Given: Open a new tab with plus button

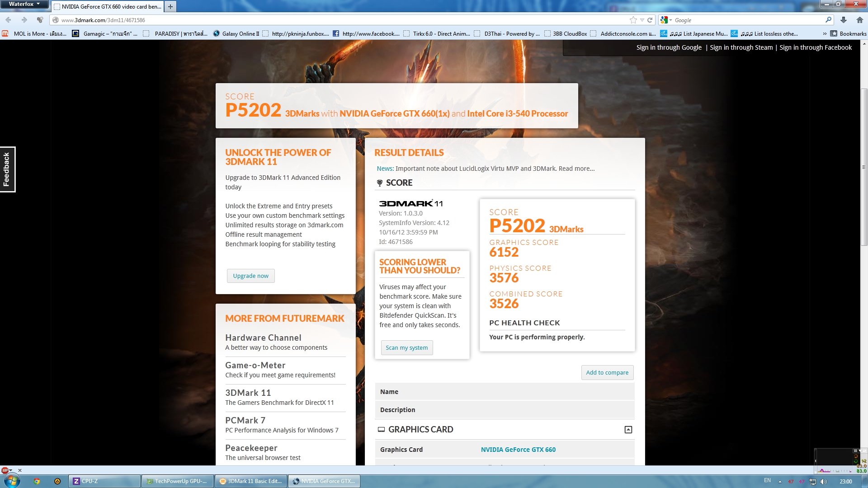Looking at the screenshot, I should pos(170,6).
